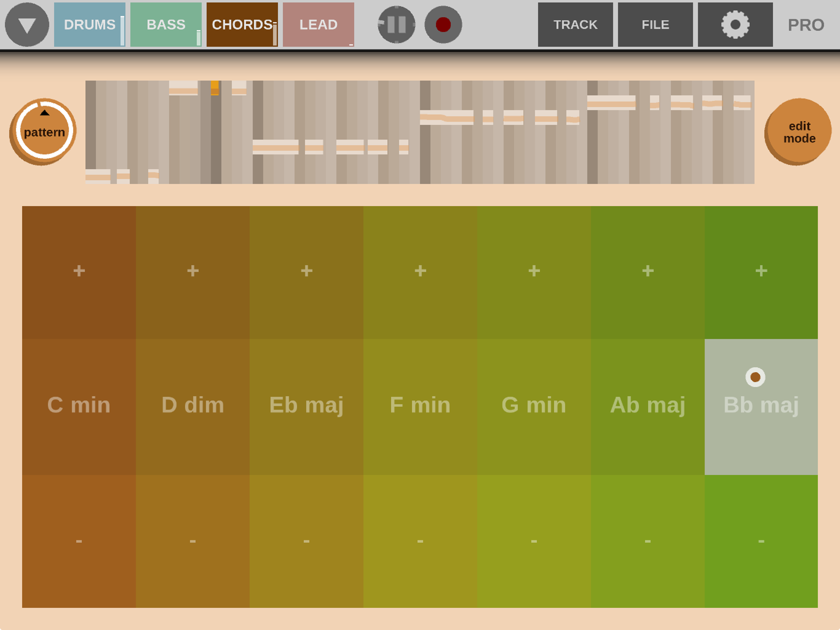Pause playback with the pause button
This screenshot has height=630, width=840.
[x=396, y=25]
